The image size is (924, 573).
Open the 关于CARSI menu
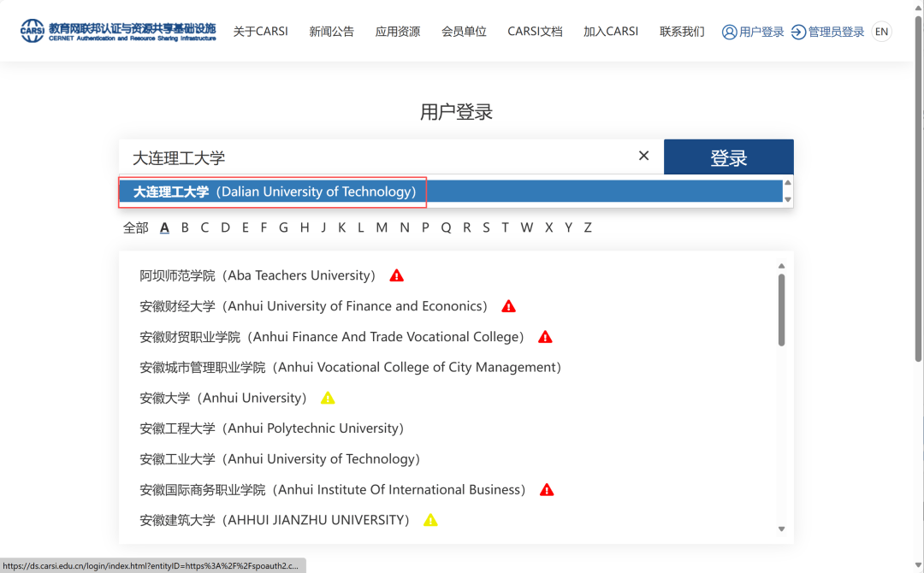click(x=260, y=31)
